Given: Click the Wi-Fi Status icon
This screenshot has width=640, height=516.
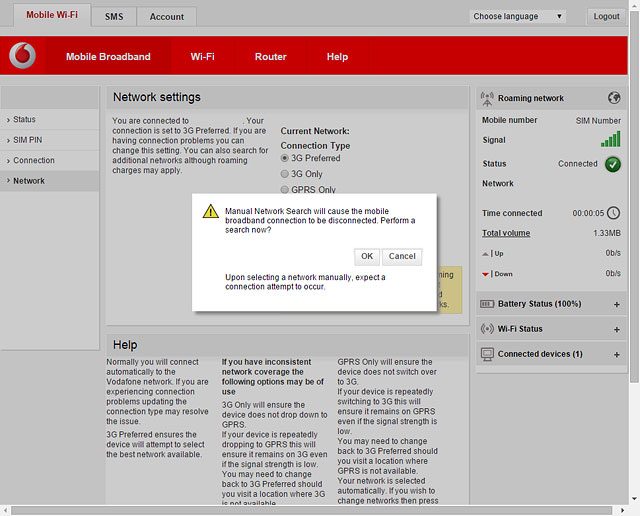Looking at the screenshot, I should point(487,329).
